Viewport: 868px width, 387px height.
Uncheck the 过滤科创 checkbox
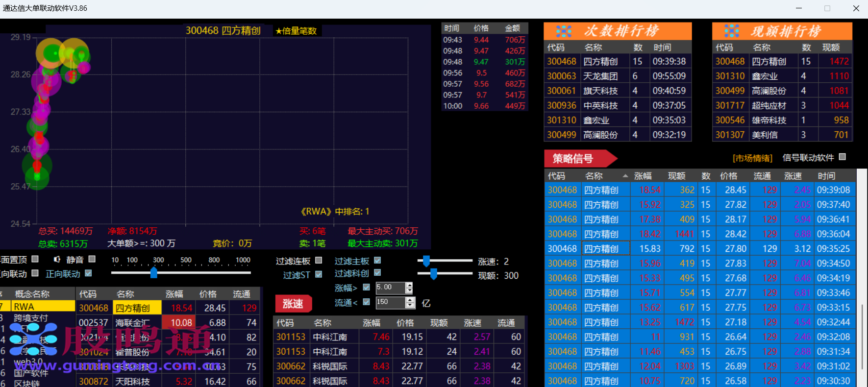point(377,272)
